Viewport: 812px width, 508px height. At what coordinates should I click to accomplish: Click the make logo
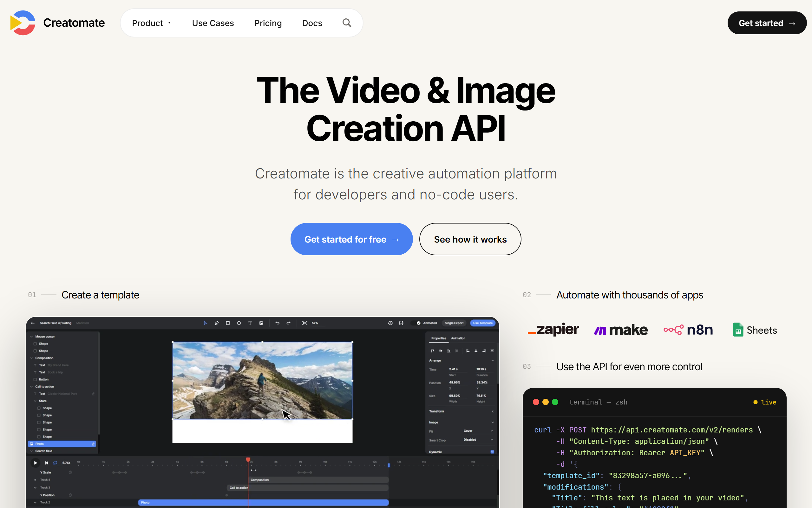(621, 330)
